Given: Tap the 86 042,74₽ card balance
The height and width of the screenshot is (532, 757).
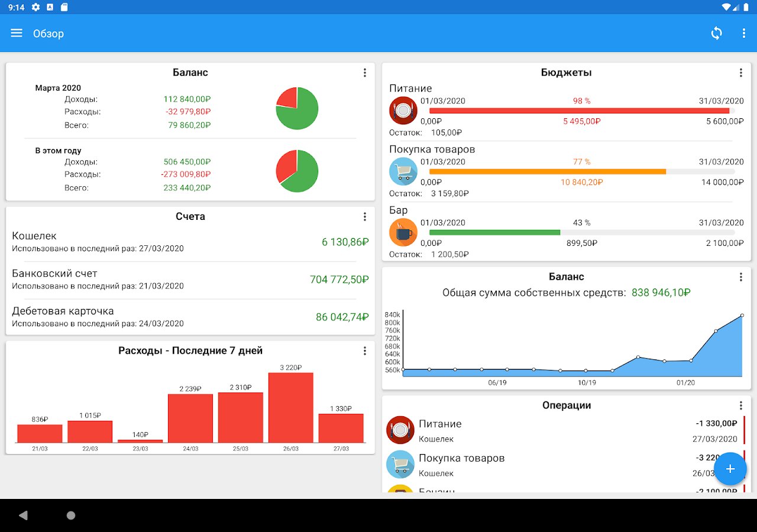Looking at the screenshot, I should click(342, 317).
